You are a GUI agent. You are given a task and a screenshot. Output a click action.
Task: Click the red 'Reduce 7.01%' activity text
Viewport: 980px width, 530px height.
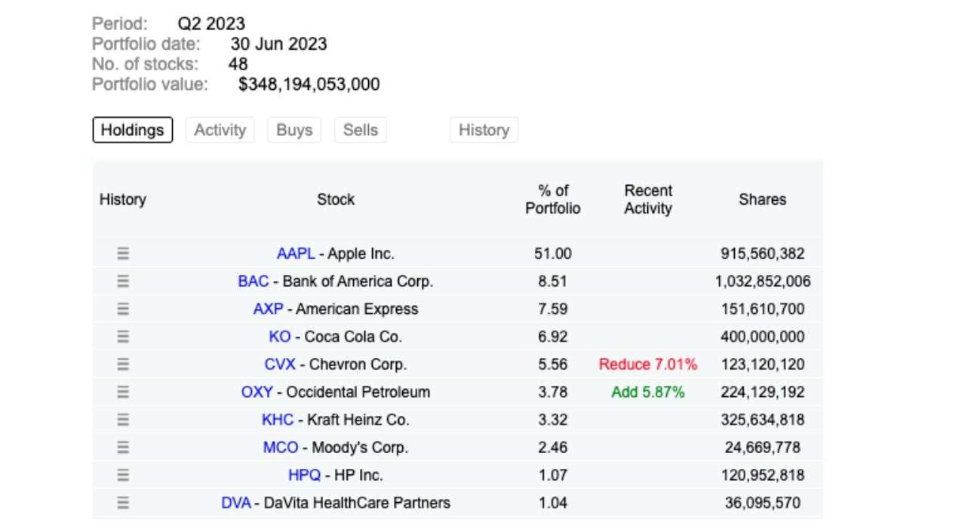(648, 365)
